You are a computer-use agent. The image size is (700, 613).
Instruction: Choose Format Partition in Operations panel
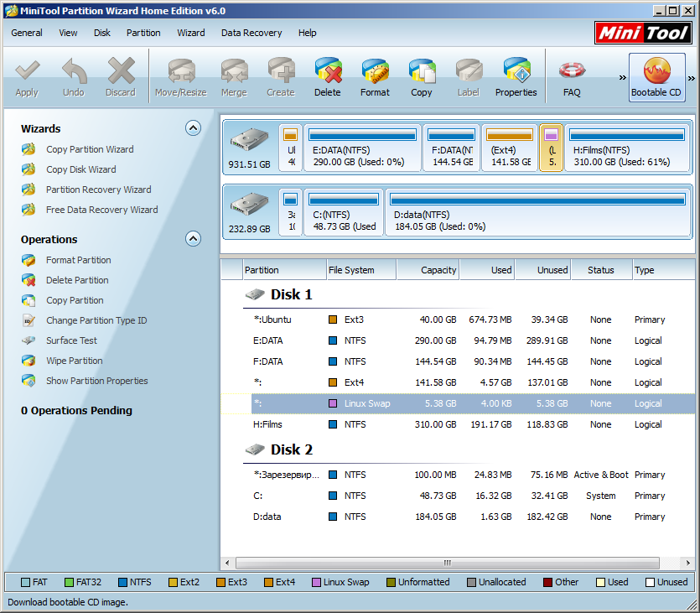tap(79, 260)
